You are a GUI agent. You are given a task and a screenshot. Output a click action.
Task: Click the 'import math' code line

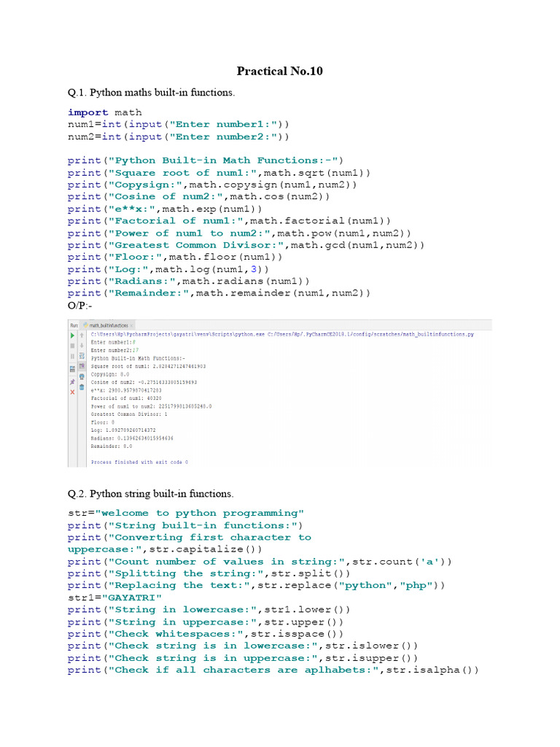[105, 112]
